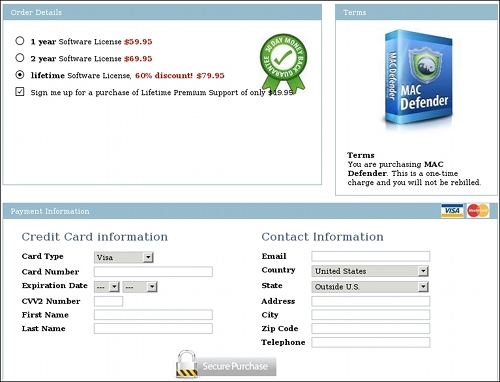
Task: Click the Email input field
Action: [371, 256]
